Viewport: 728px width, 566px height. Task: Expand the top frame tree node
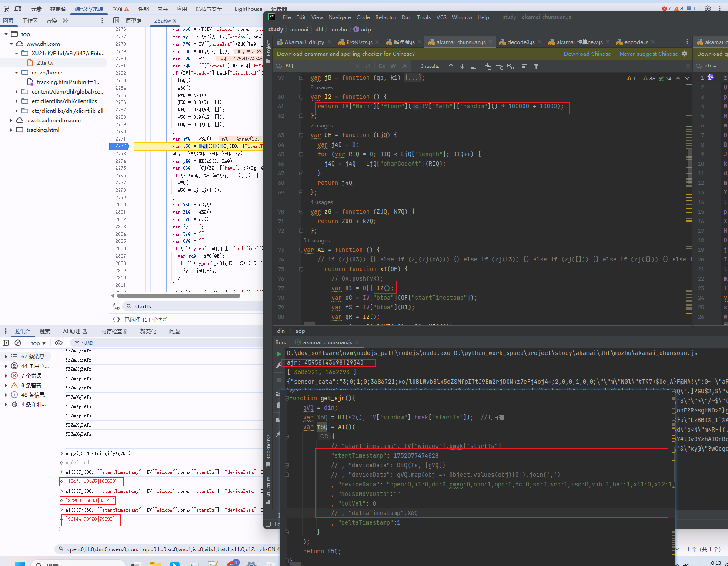pyautogui.click(x=6, y=34)
